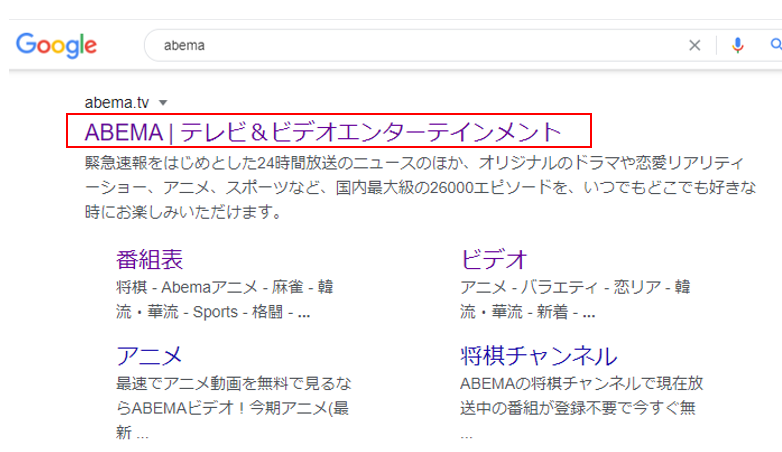The width and height of the screenshot is (782, 452).
Task: Click the Google logo
Action: pos(56,45)
